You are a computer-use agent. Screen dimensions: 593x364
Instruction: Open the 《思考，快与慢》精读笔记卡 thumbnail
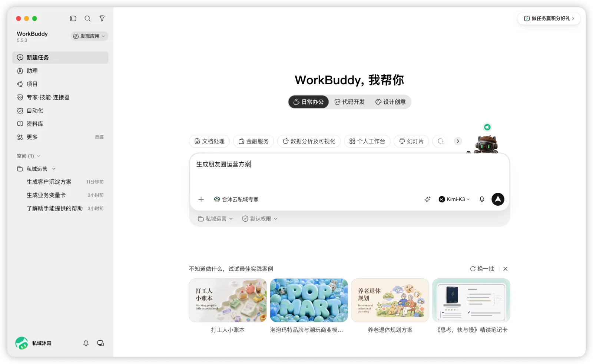471,300
